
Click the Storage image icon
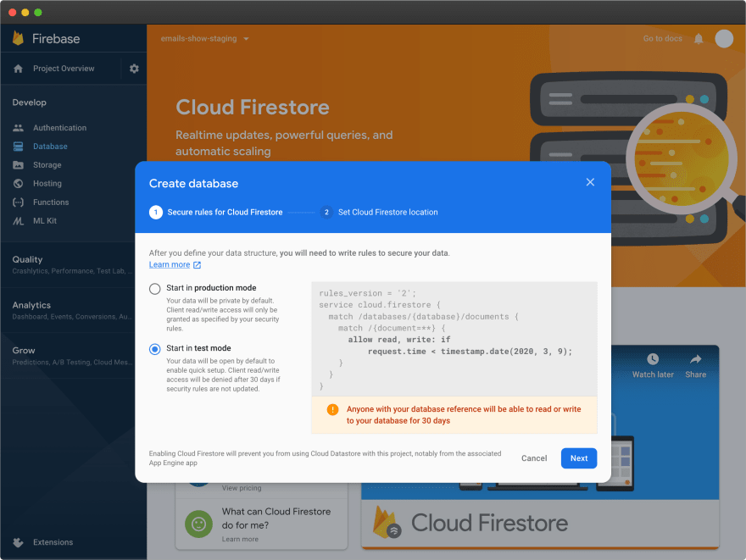(x=18, y=165)
